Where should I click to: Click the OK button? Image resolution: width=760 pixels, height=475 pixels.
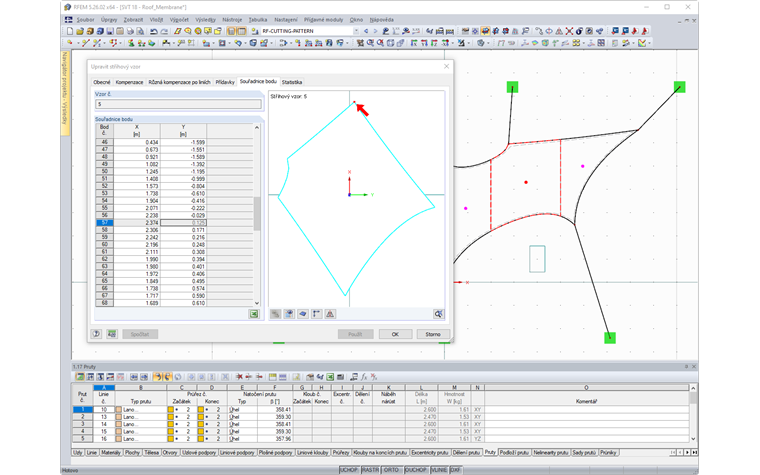pyautogui.click(x=395, y=334)
